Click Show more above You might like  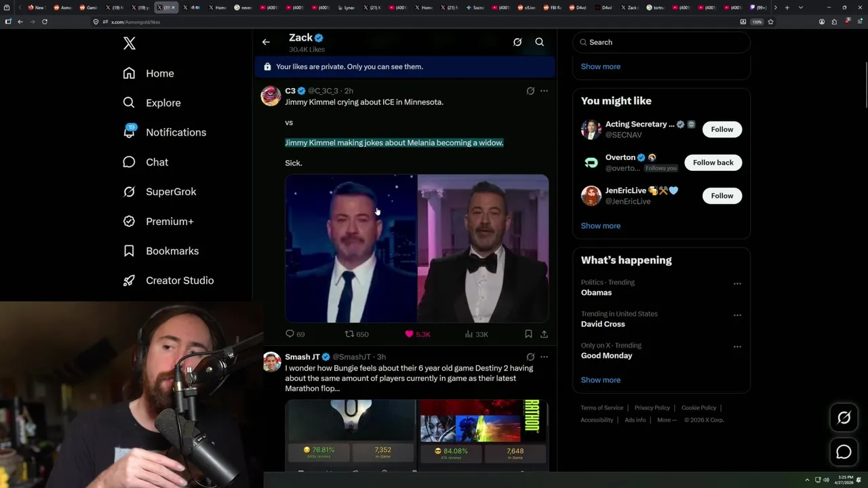(x=601, y=66)
